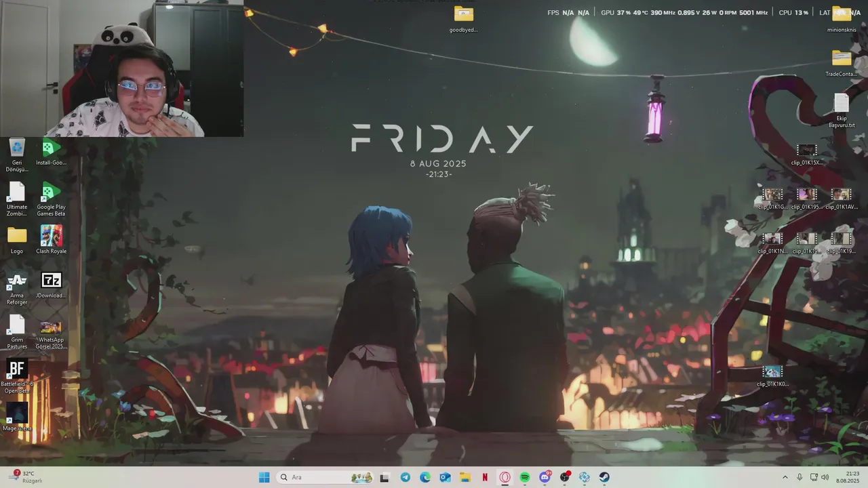Switch to Opera browser in taskbar

pyautogui.click(x=505, y=477)
